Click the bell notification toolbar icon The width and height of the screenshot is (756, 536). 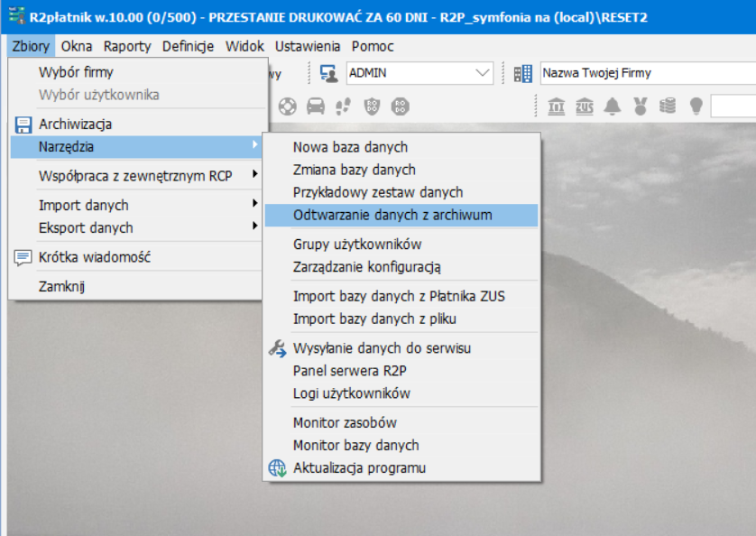tap(613, 106)
